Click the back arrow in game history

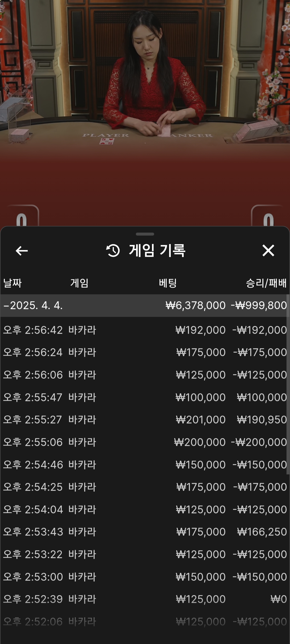[x=22, y=251]
